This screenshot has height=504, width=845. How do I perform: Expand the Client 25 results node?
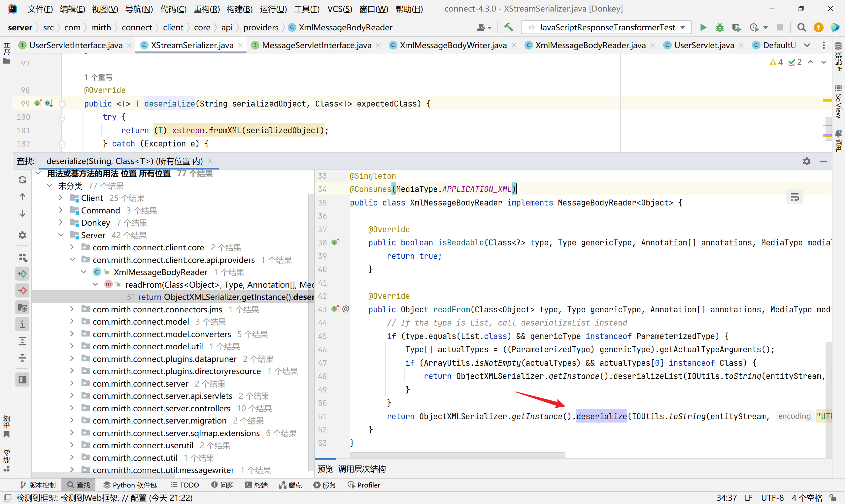coord(60,198)
